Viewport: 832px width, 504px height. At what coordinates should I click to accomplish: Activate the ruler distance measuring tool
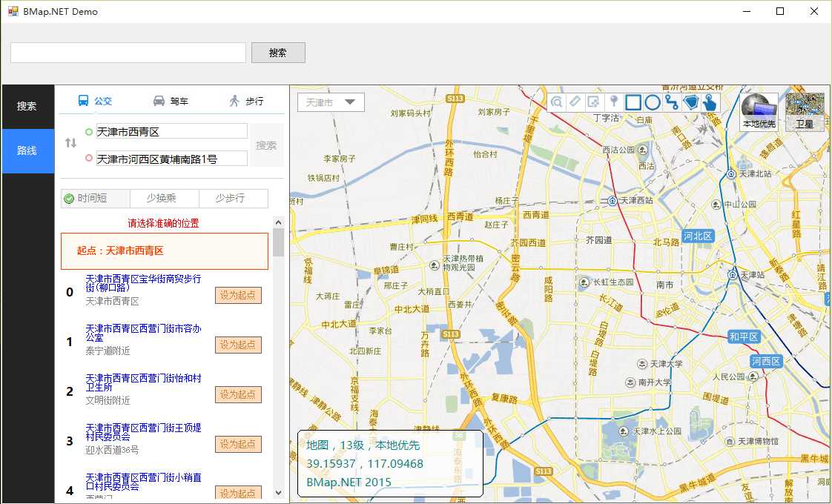(x=575, y=102)
